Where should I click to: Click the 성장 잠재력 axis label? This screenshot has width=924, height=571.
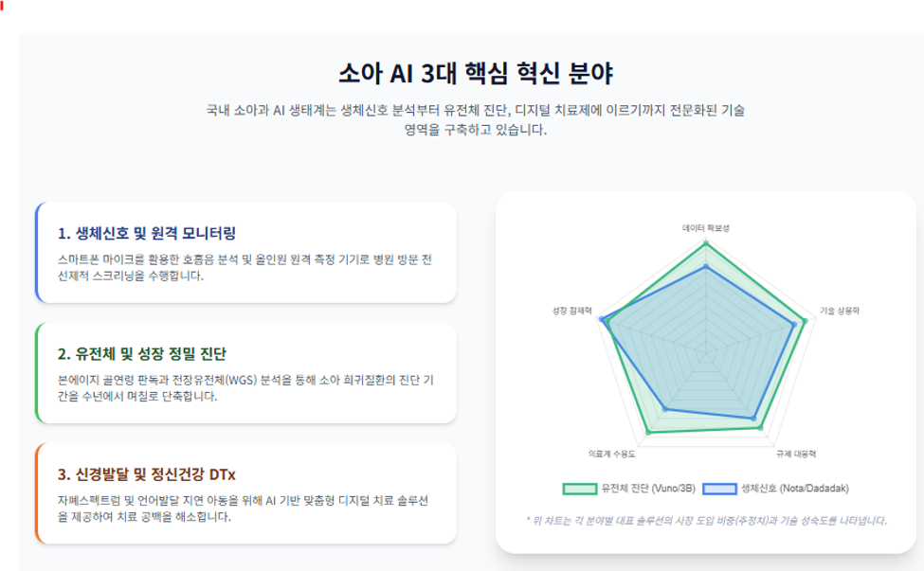[x=571, y=311]
